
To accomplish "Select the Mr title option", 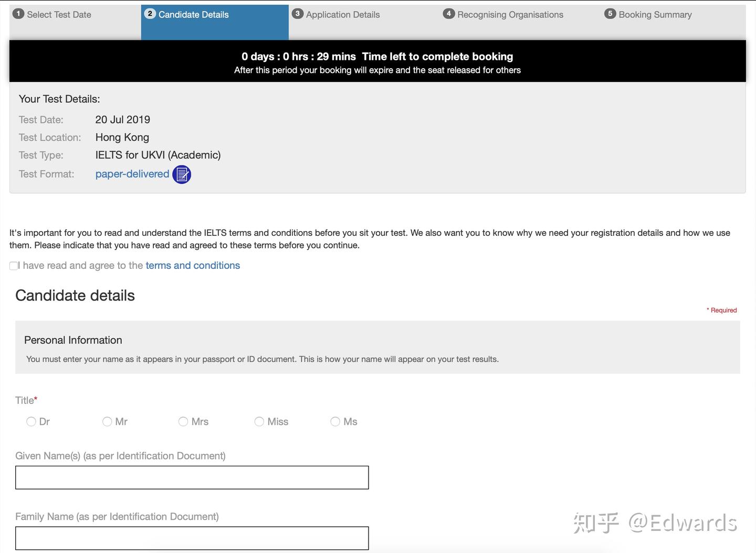I will [x=107, y=421].
